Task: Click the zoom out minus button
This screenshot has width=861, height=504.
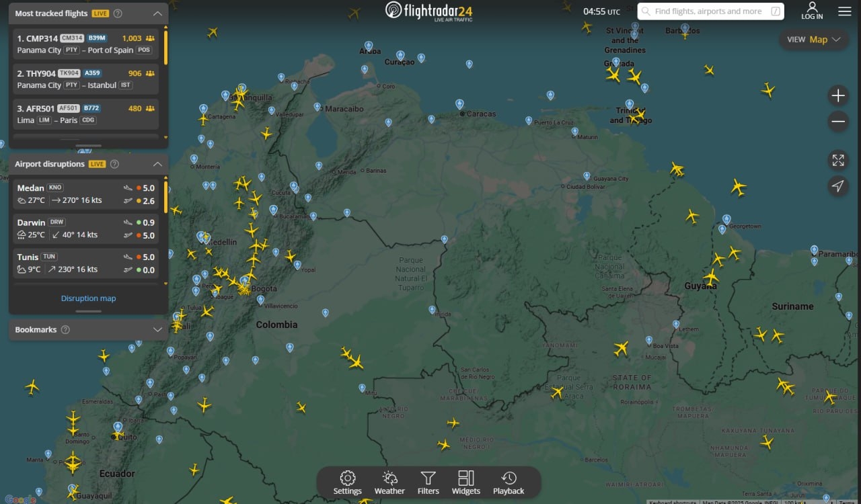Action: (x=838, y=122)
